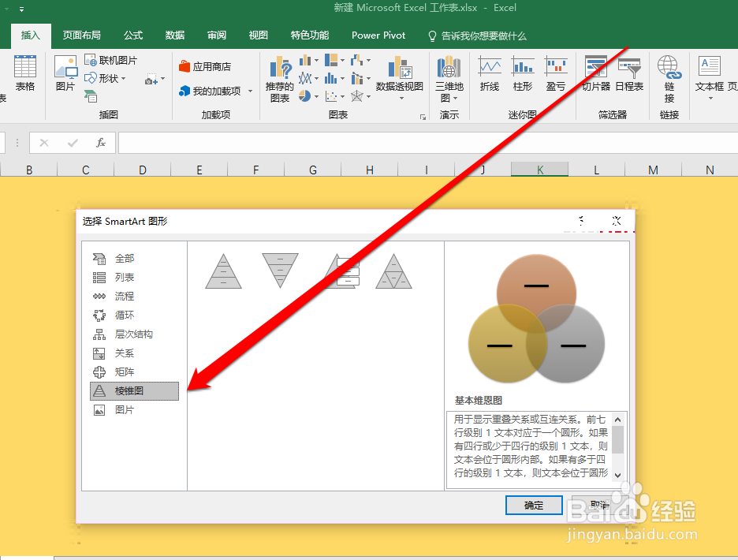Select 棱锥图 category in SmartArt dialog
Viewport: 738px width, 560px height.
click(134, 391)
